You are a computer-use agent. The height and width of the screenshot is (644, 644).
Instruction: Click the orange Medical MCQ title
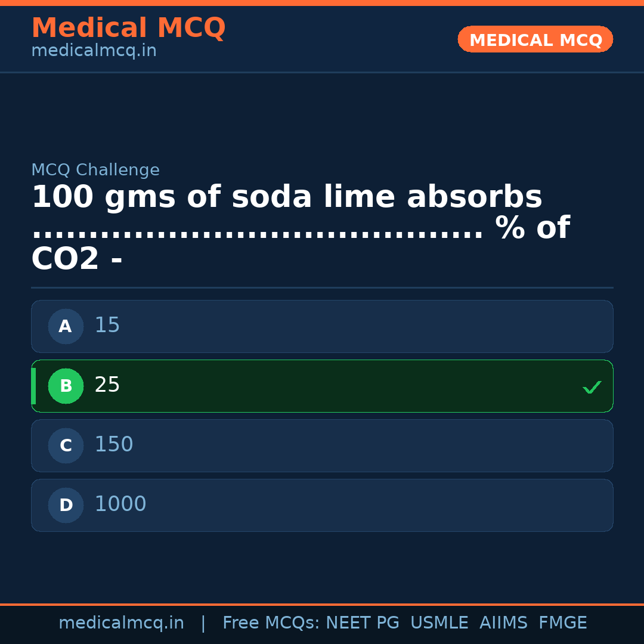point(128,28)
